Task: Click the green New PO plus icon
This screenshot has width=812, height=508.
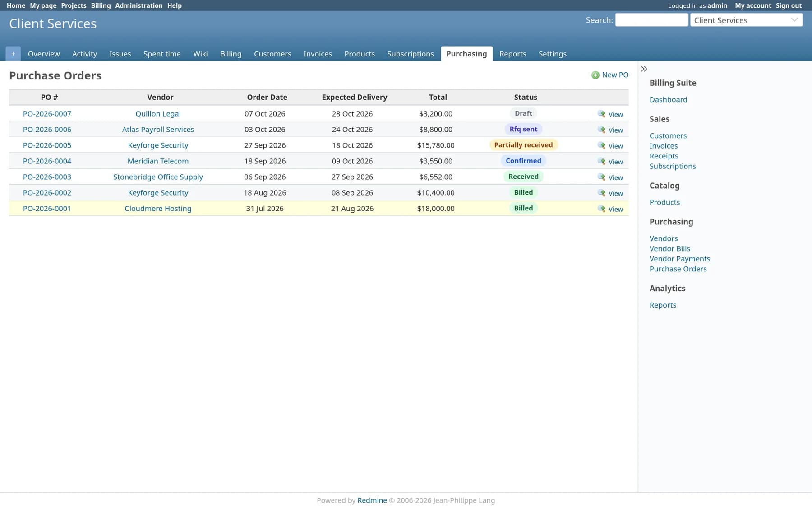Action: click(x=595, y=75)
